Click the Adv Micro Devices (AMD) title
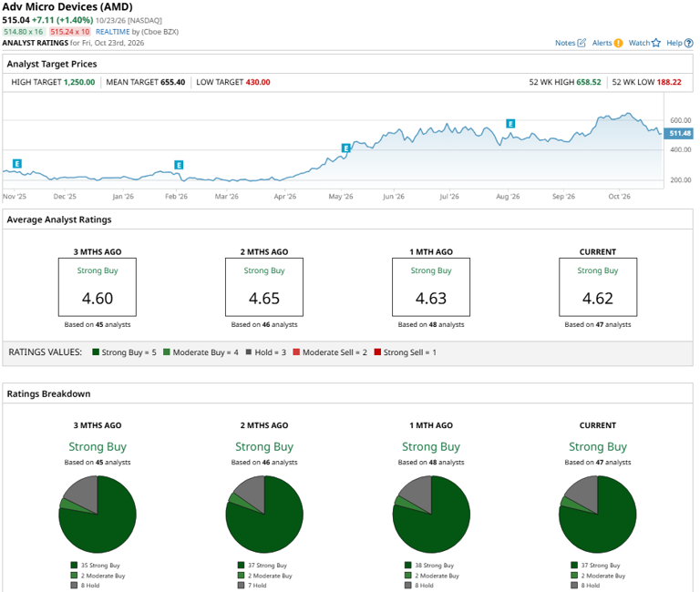The width and height of the screenshot is (700, 592). click(67, 7)
